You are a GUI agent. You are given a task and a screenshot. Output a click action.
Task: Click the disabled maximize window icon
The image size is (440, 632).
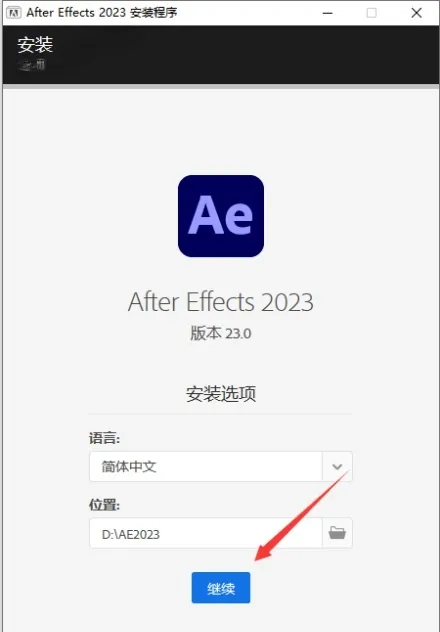(x=372, y=13)
